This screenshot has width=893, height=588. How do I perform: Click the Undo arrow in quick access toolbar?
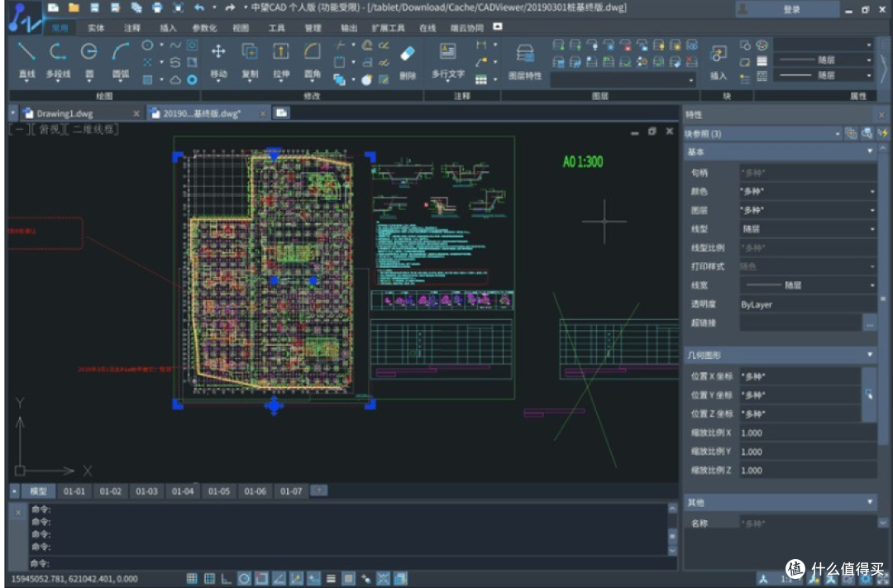tap(198, 8)
